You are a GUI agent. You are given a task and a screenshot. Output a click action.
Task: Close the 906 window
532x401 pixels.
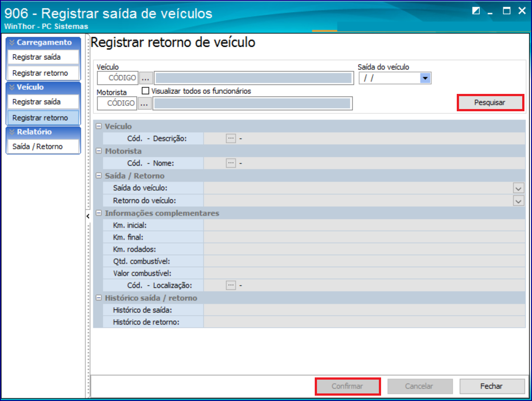pyautogui.click(x=522, y=11)
